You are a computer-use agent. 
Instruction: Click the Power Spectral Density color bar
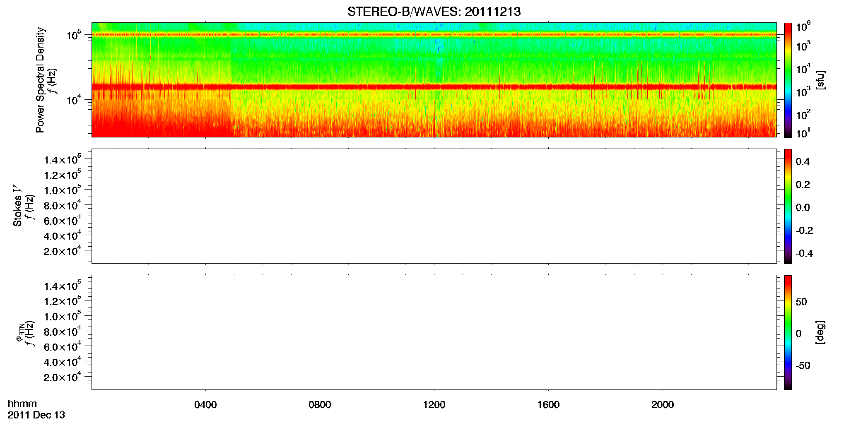(788, 80)
